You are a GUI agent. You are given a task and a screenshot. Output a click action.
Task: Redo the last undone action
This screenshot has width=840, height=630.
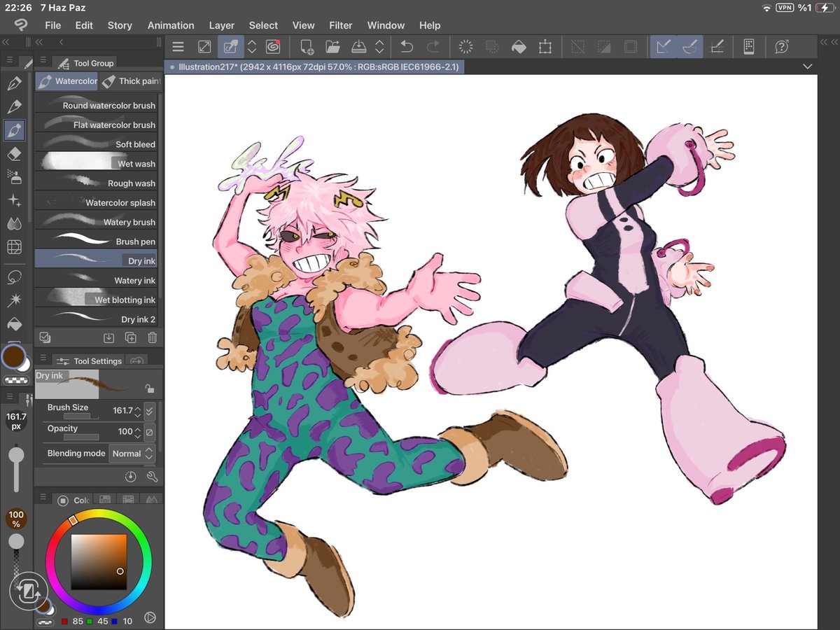coord(433,47)
